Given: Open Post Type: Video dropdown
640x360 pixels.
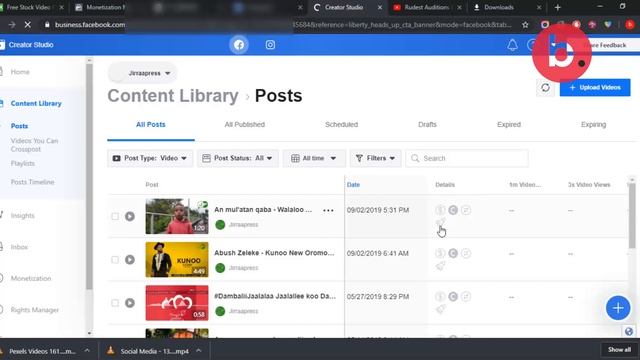Looking at the screenshot, I should (x=150, y=158).
